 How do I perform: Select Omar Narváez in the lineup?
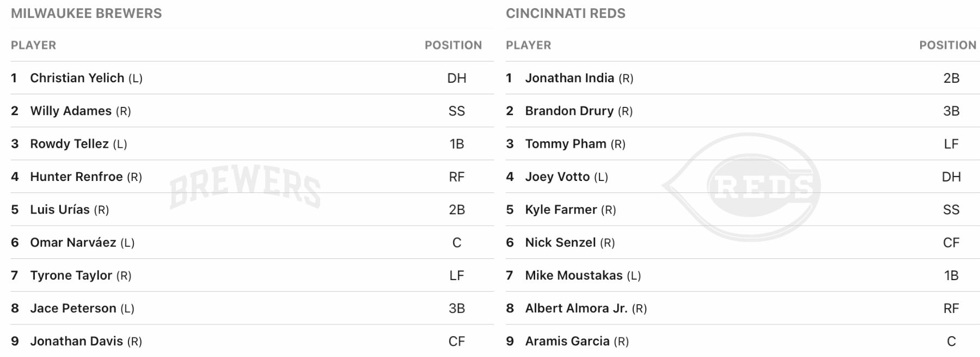(x=73, y=243)
